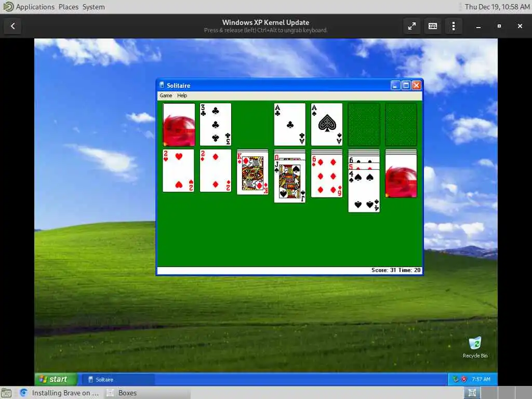
Task: Minimize the Boxes window
Action: [x=478, y=26]
